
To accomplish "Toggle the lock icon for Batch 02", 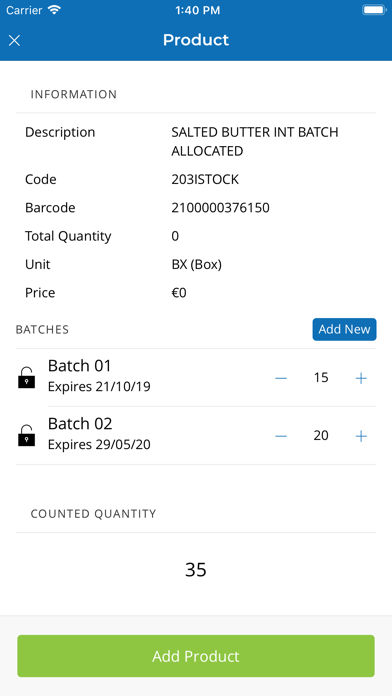I will pyautogui.click(x=27, y=435).
